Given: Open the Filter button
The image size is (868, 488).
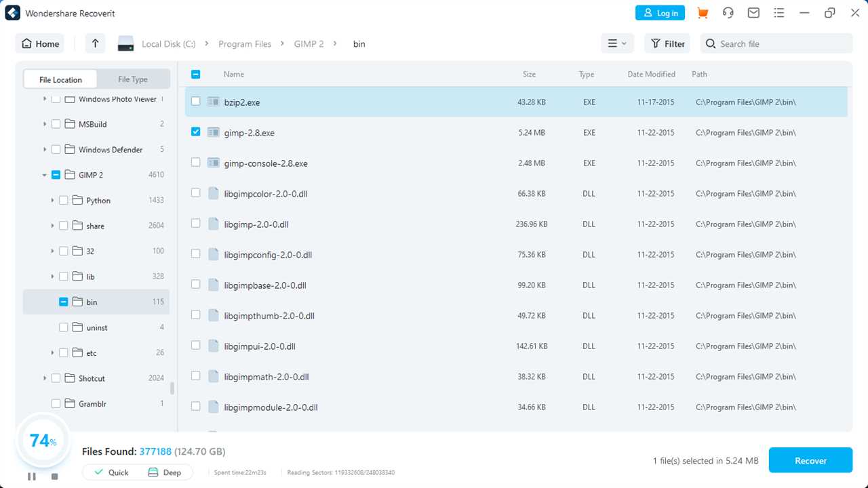Looking at the screenshot, I should click(667, 43).
